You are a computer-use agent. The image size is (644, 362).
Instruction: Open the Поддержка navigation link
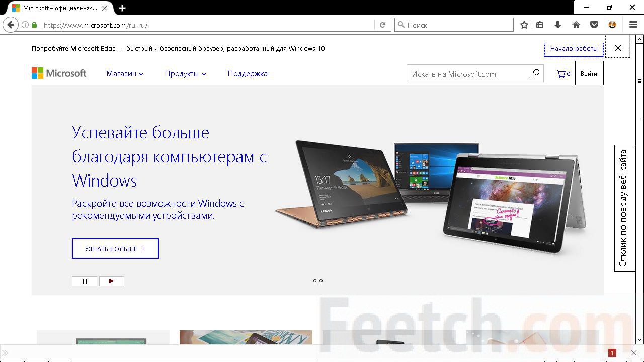point(248,74)
